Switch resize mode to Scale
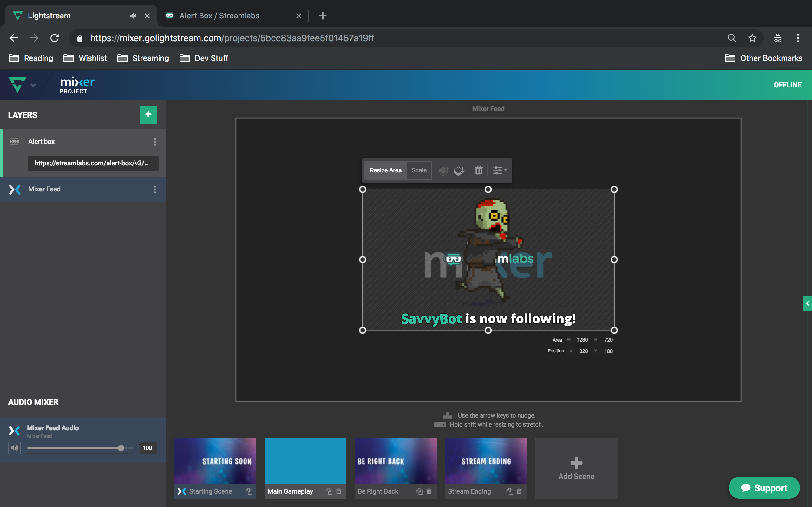 pos(419,170)
